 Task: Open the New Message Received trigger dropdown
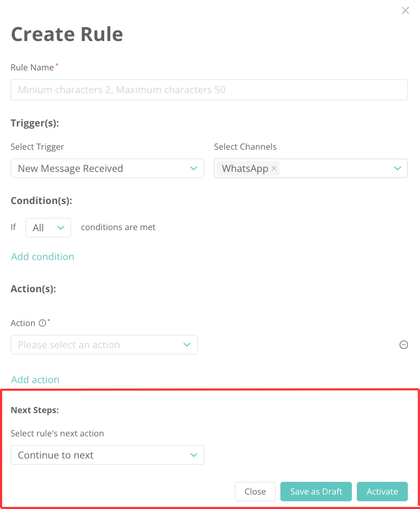coord(100,169)
